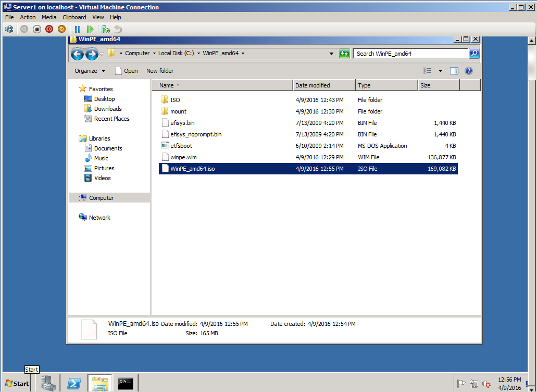Open recent pages dropdown near nav arrows
Screen dimensions: 537x392
click(x=102, y=54)
